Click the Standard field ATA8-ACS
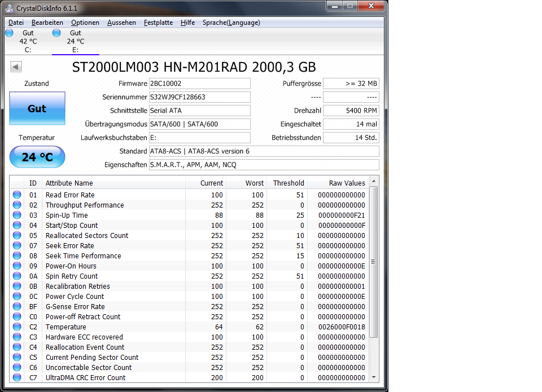542x392 pixels. click(x=264, y=151)
